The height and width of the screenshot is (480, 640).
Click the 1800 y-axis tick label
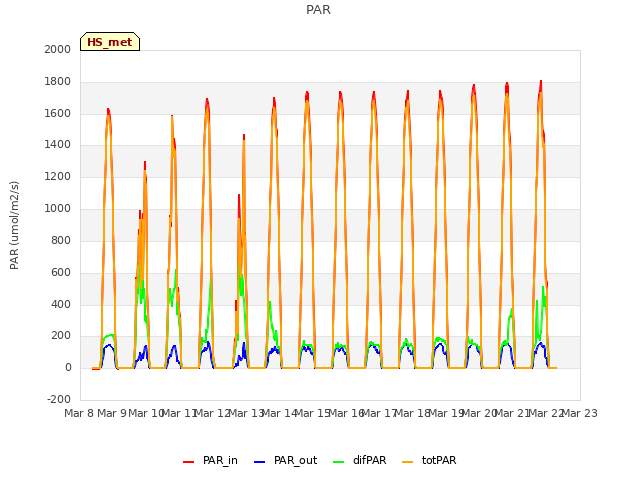tap(58, 82)
